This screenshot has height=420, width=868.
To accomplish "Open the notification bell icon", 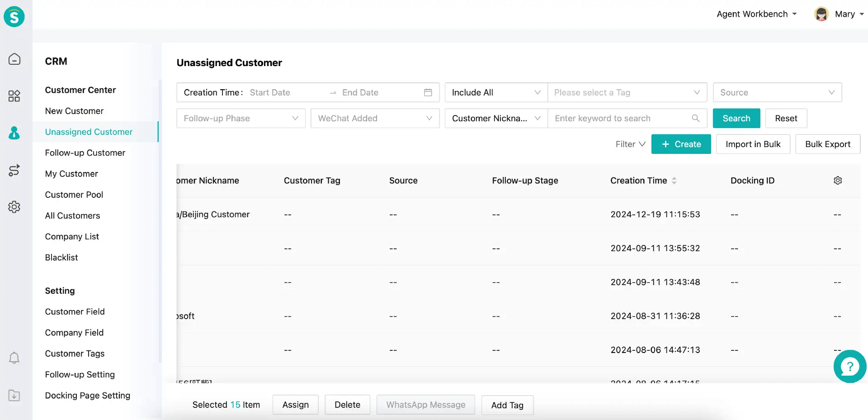I will [14, 358].
